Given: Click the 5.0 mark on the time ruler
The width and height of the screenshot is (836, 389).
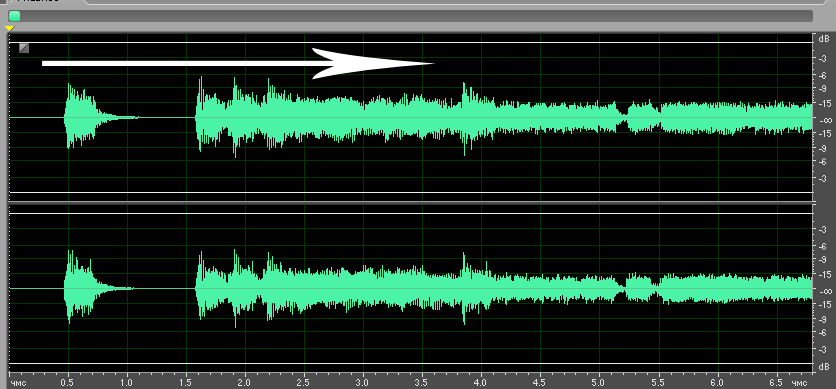Looking at the screenshot, I should 599,383.
